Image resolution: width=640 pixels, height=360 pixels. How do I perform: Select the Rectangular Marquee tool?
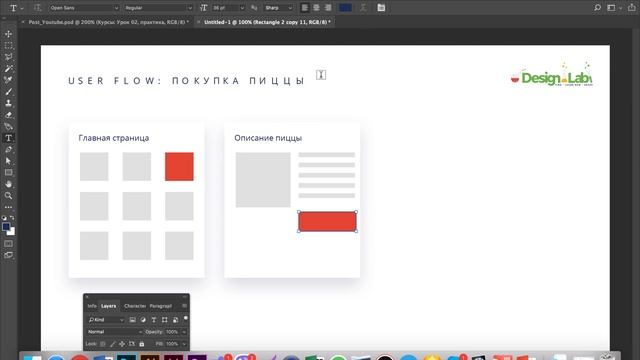coord(8,46)
